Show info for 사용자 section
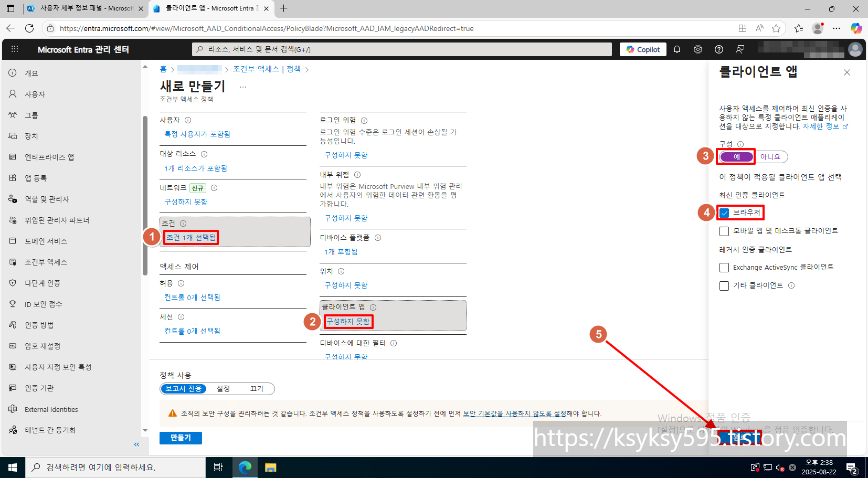 pyautogui.click(x=188, y=120)
